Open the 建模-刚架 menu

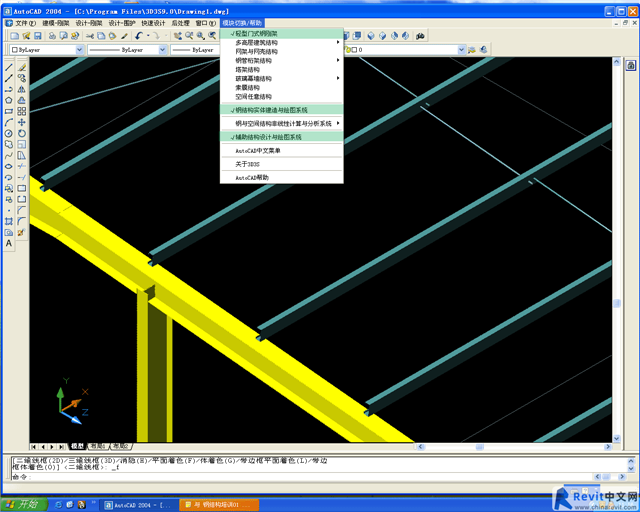click(56, 23)
